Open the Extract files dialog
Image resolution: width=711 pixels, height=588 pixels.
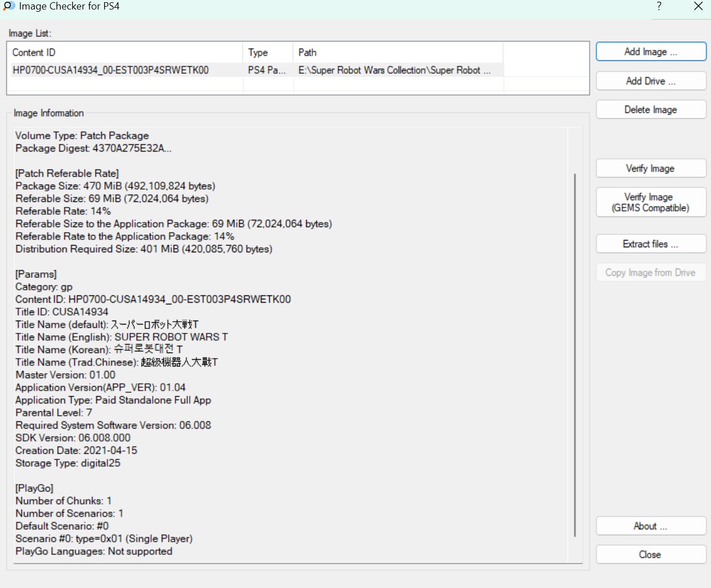click(x=651, y=244)
